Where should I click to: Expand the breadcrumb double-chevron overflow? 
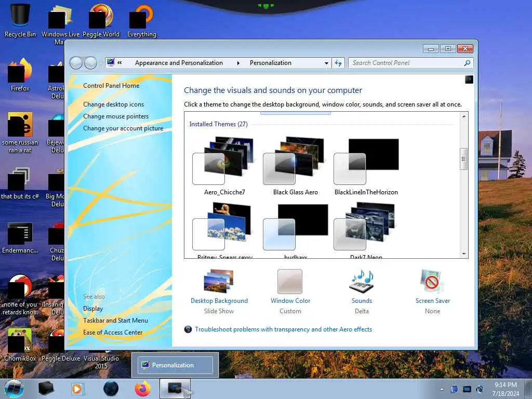(x=120, y=62)
